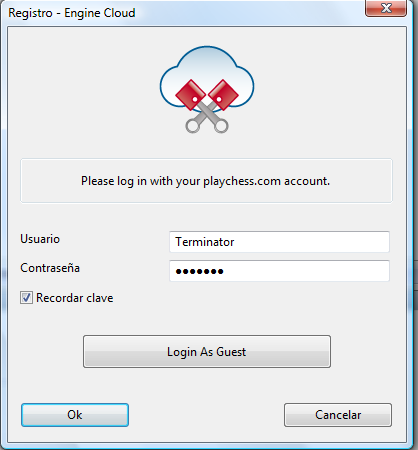Click the masked password dots
The width and height of the screenshot is (418, 450).
(x=199, y=271)
